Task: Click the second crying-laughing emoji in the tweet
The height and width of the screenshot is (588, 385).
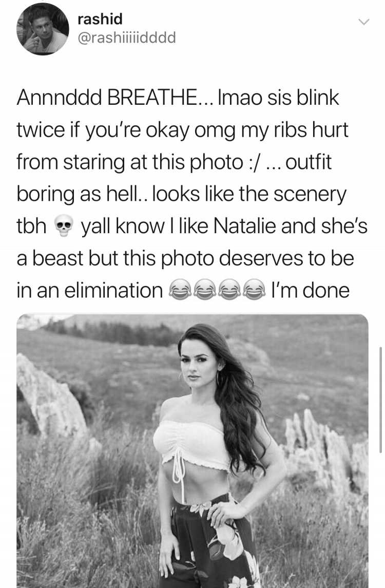Action: tap(204, 291)
